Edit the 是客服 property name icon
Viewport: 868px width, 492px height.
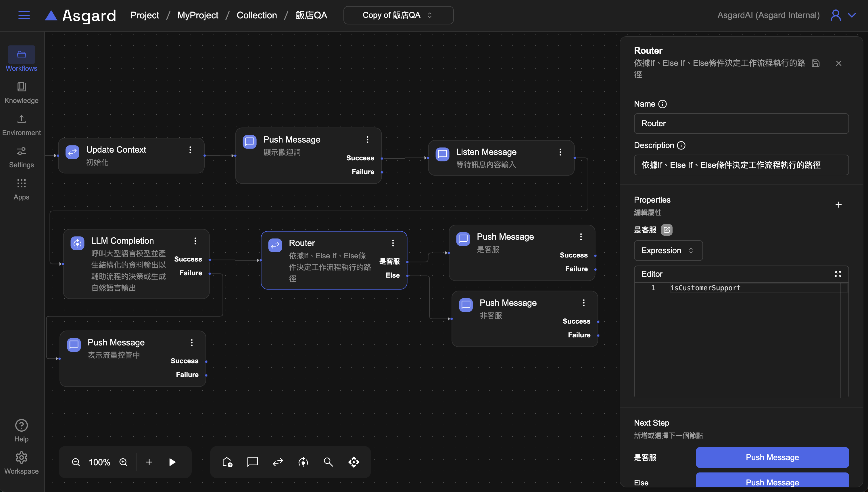point(667,230)
